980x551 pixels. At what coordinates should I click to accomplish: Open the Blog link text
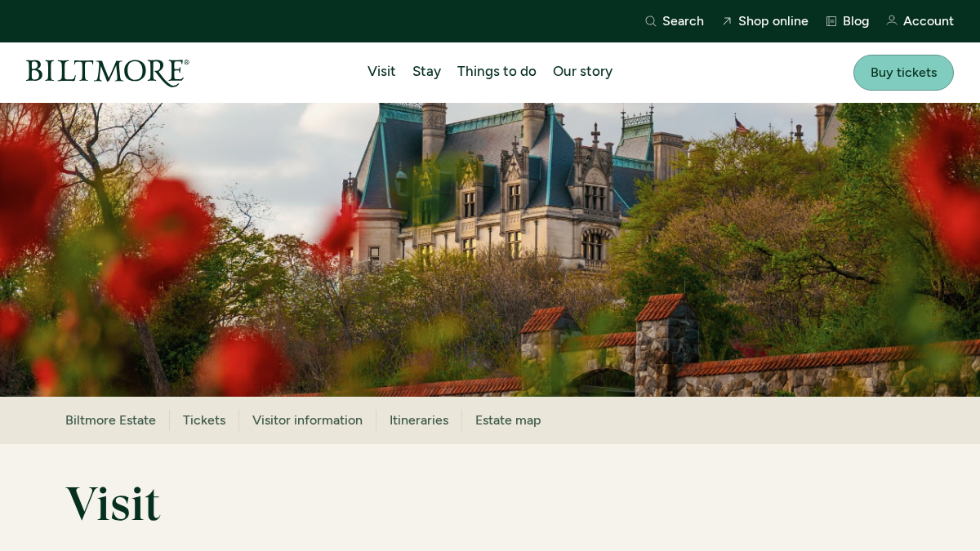click(x=856, y=21)
